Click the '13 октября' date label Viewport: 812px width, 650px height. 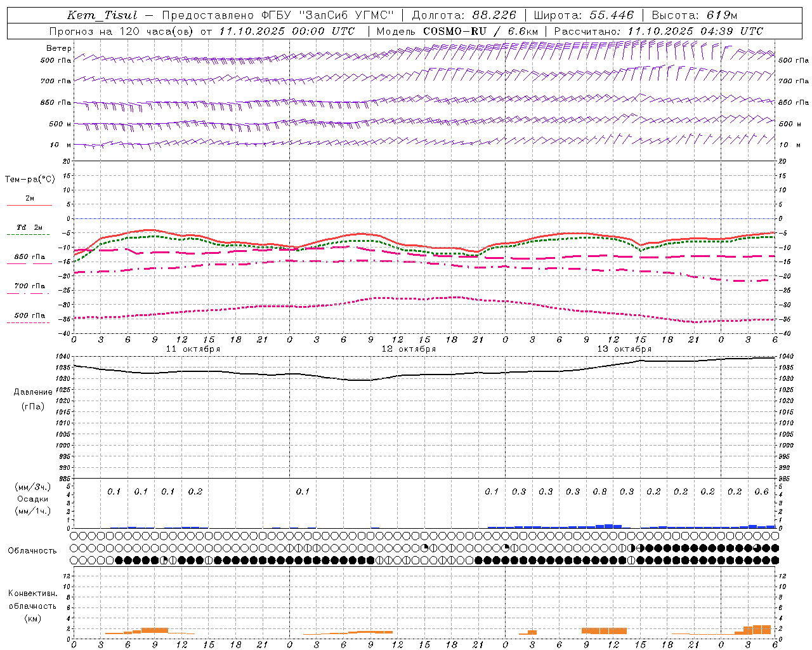click(x=625, y=349)
